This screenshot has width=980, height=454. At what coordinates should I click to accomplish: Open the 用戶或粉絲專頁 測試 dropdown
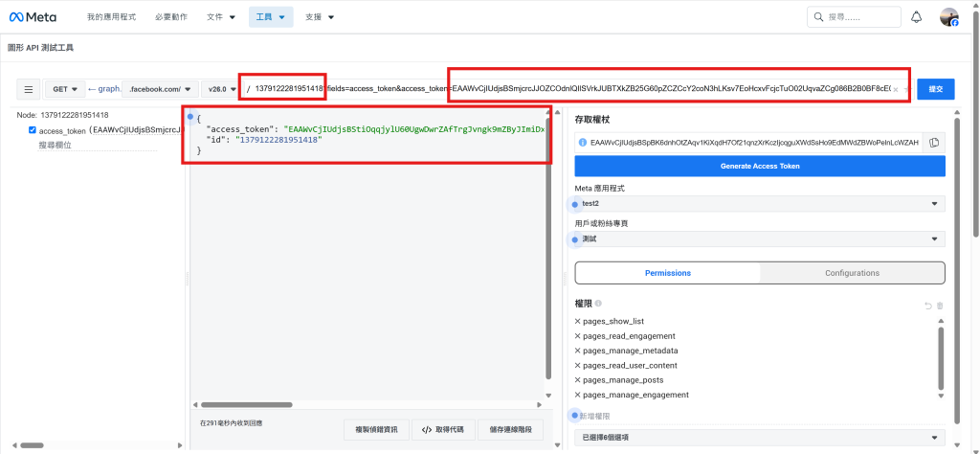coord(759,239)
